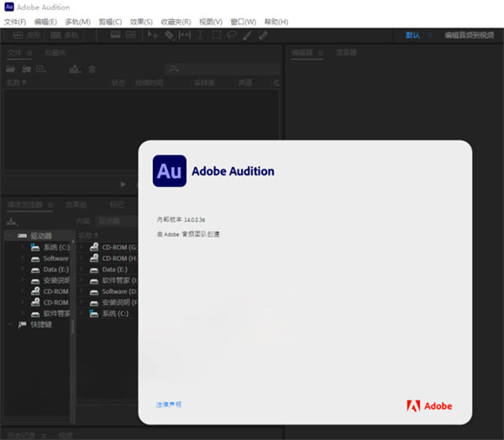
Task: Select the Lasso Selection tool
Action: (x=232, y=35)
